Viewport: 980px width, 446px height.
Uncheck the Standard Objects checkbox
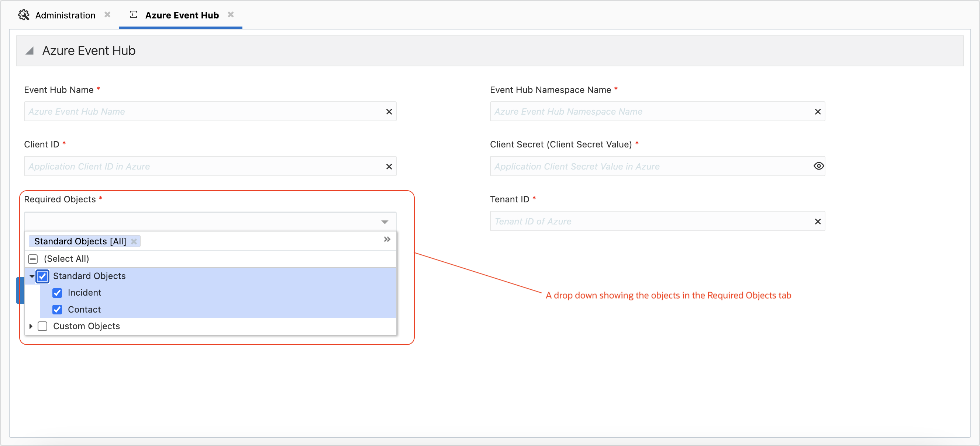(42, 276)
